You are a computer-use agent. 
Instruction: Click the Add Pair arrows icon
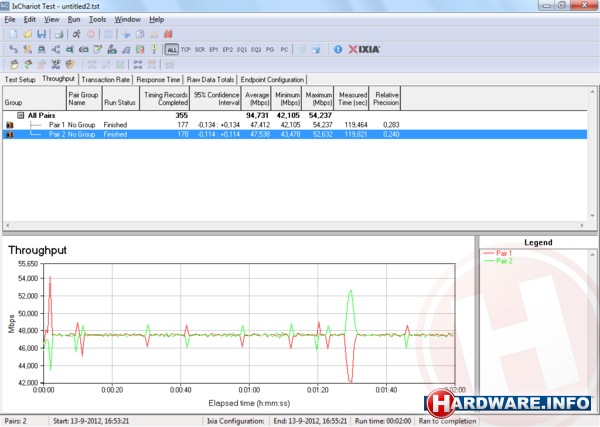pos(13,49)
